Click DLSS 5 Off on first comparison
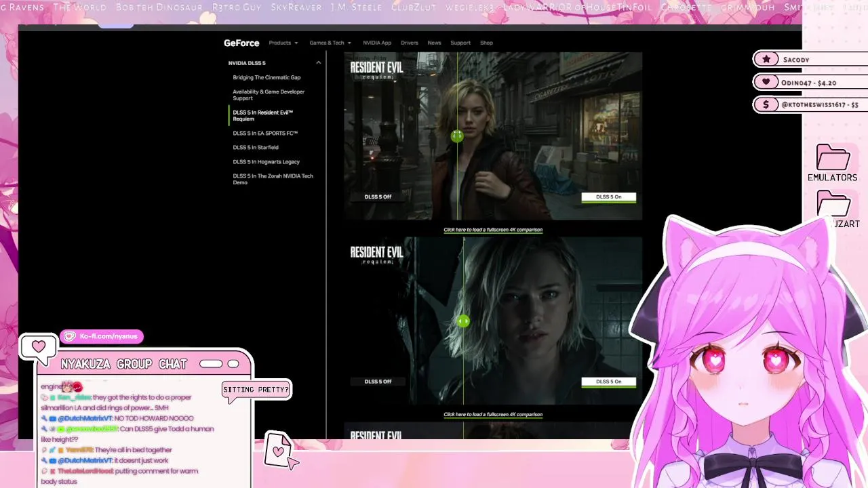Viewport: 868px width, 488px height. [x=378, y=197]
